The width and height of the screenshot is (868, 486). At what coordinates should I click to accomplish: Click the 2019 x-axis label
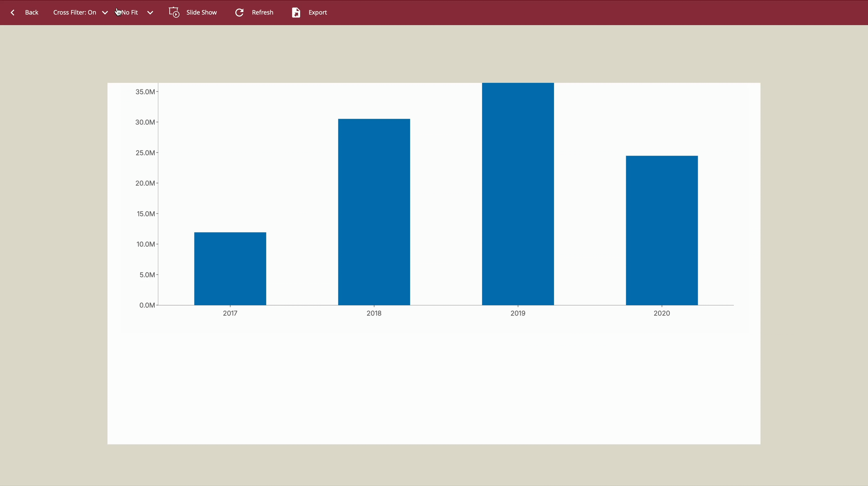(518, 313)
